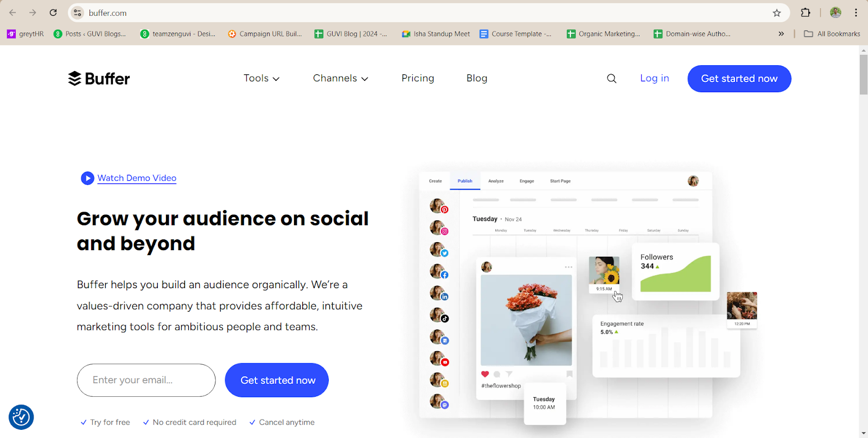Click the Twitter channel avatar
Viewport: 868px width, 438px height.
[438, 250]
